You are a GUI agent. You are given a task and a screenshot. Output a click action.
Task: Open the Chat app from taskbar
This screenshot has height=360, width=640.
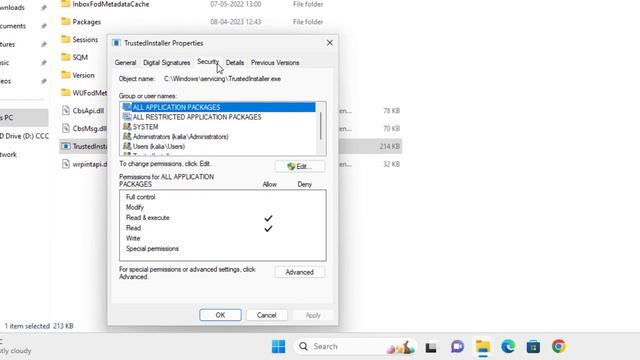457,347
